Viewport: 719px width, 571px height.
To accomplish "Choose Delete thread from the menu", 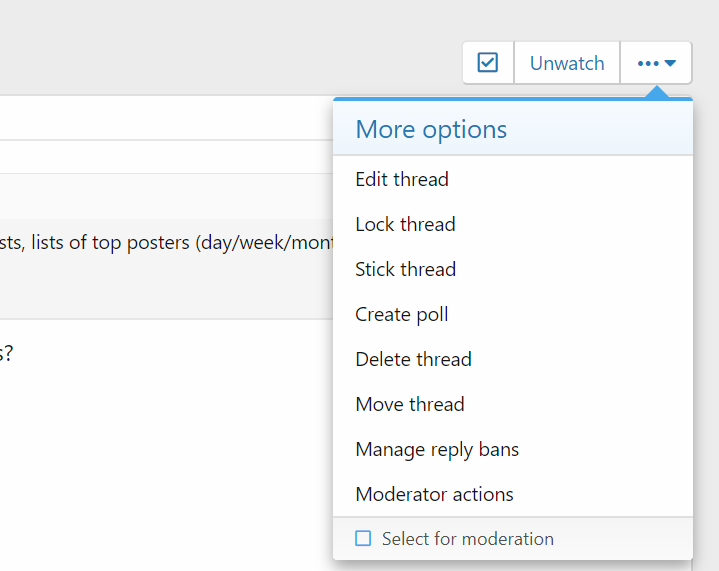I will (413, 360).
